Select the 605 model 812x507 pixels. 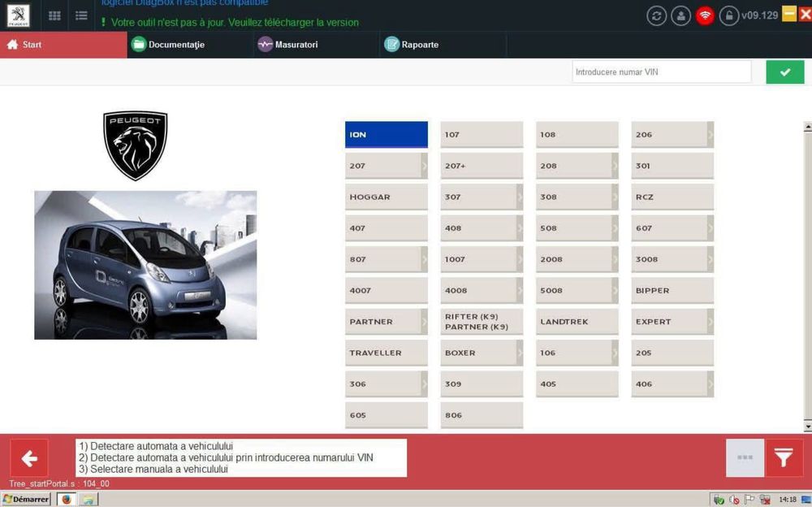coord(387,415)
